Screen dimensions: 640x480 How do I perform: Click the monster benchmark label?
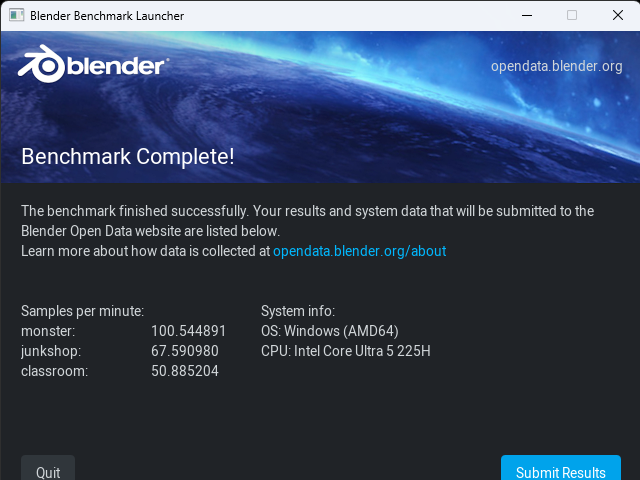coord(48,331)
